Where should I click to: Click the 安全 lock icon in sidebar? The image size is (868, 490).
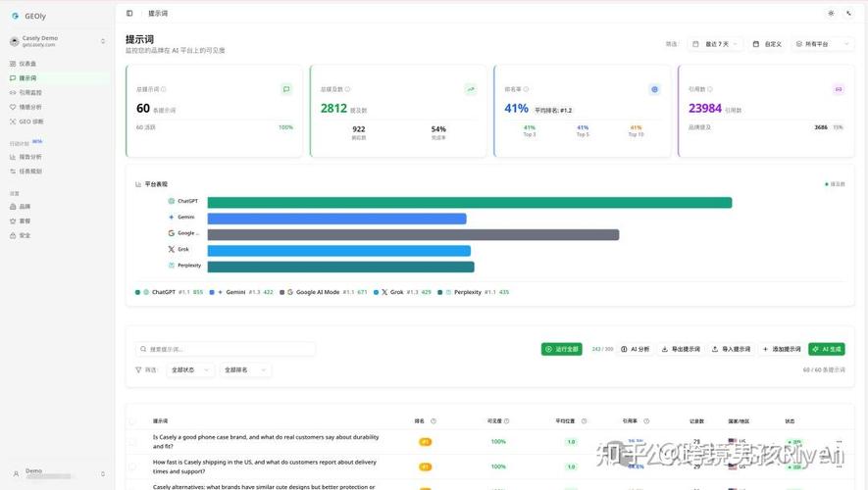click(x=13, y=235)
